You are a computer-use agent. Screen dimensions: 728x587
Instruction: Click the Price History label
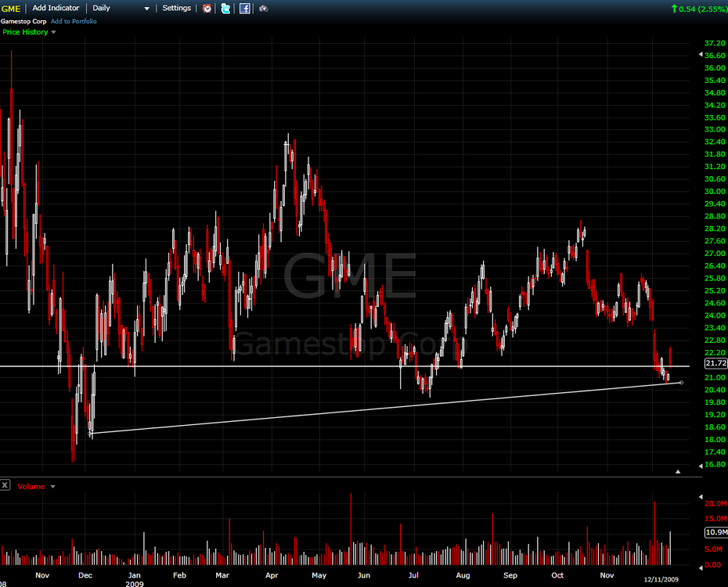click(x=25, y=32)
